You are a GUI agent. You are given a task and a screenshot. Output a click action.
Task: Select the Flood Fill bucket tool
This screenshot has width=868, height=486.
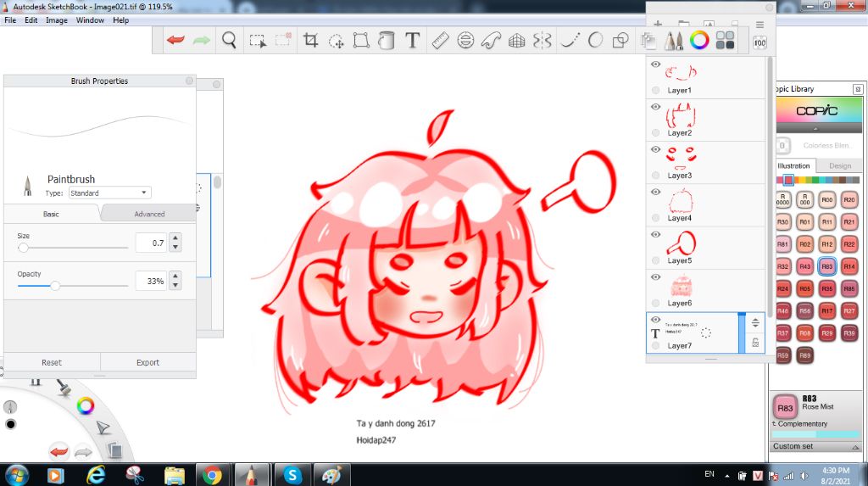[x=387, y=41]
